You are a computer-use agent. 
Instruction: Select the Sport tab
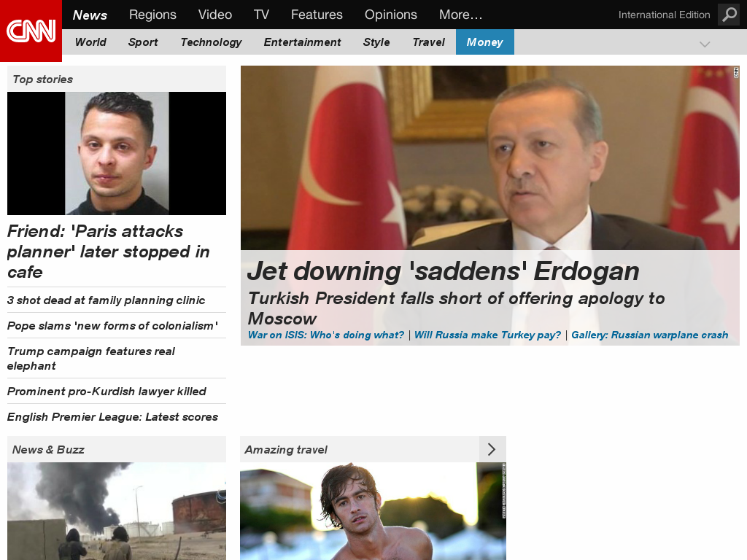click(x=143, y=42)
